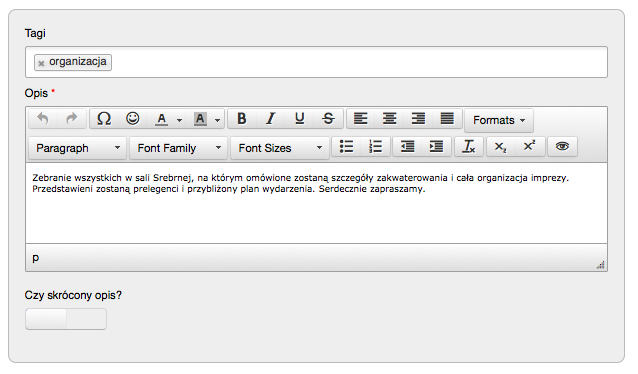The width and height of the screenshot is (638, 374).
Task: Apply background color with highlighted A icon
Action: [200, 119]
